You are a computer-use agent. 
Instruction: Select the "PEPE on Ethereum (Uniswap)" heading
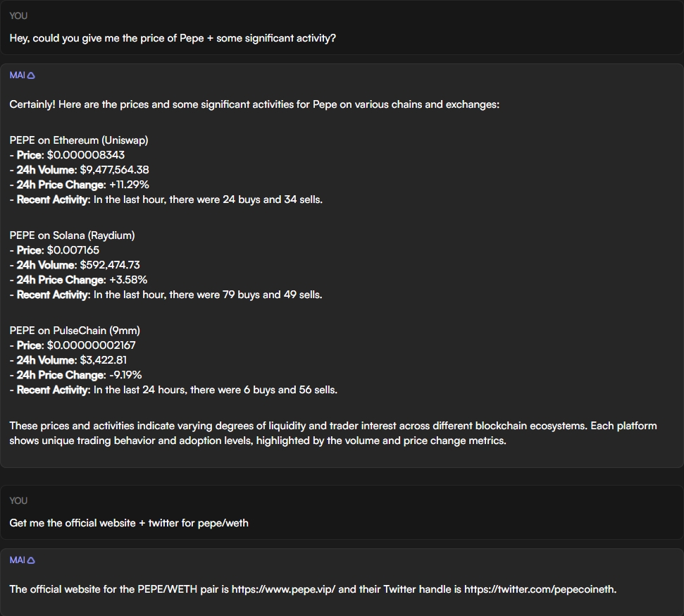coord(79,140)
